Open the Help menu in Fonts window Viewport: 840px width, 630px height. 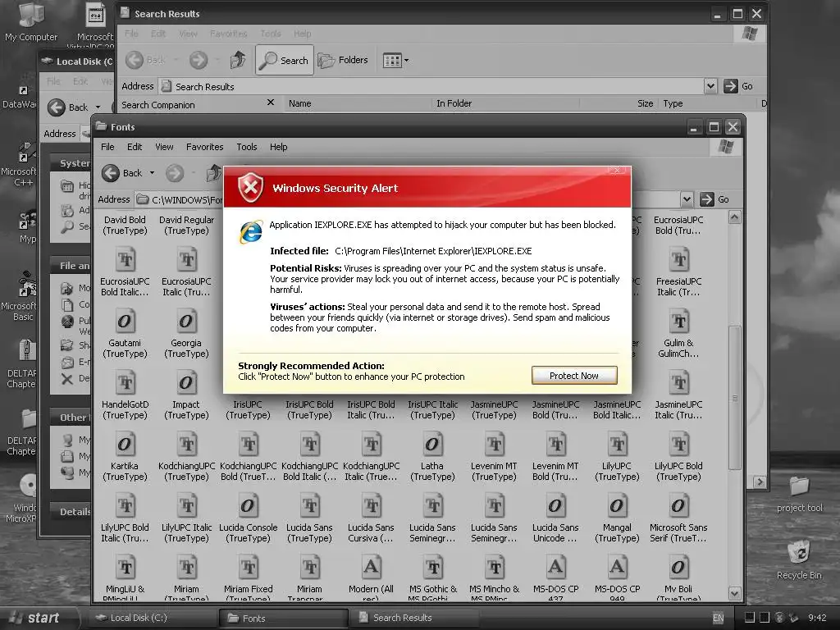[278, 147]
